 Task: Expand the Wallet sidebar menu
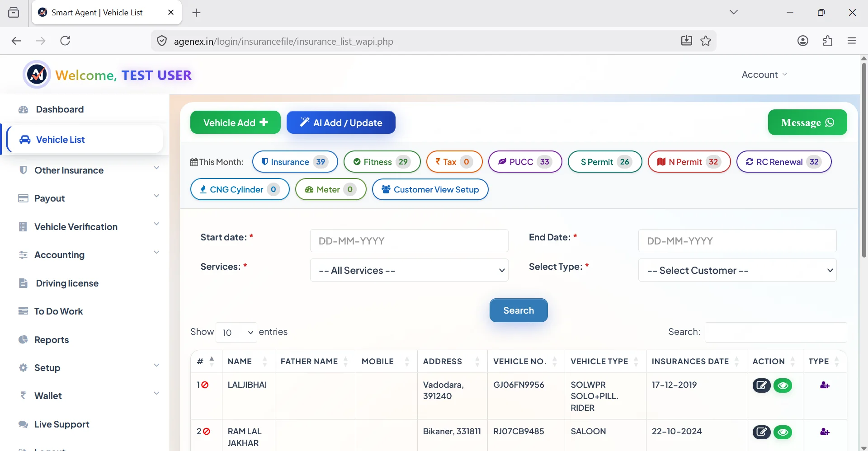click(89, 396)
